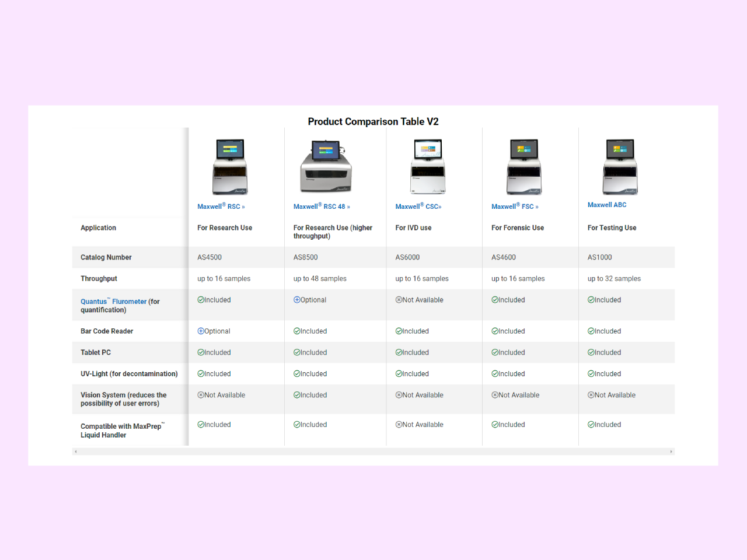Viewport: 747px width, 560px height.
Task: Click the Included checkmark for UV-Light under Maxwell ABC
Action: pos(591,373)
